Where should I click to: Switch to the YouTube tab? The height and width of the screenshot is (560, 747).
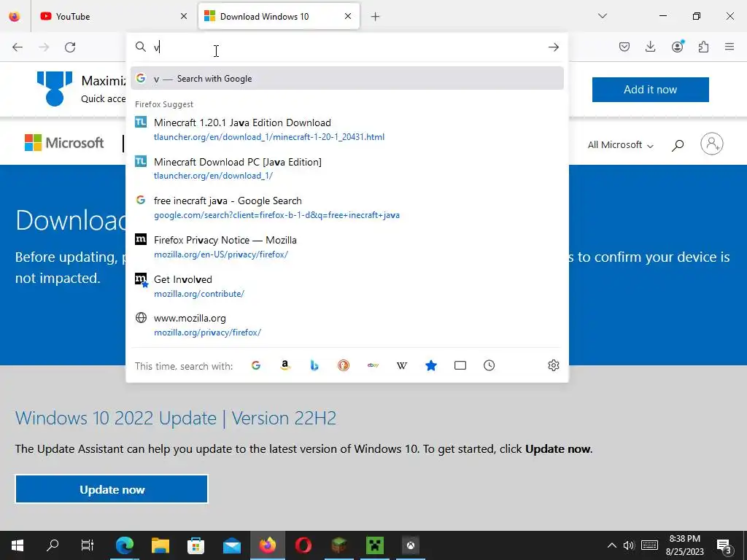point(113,16)
